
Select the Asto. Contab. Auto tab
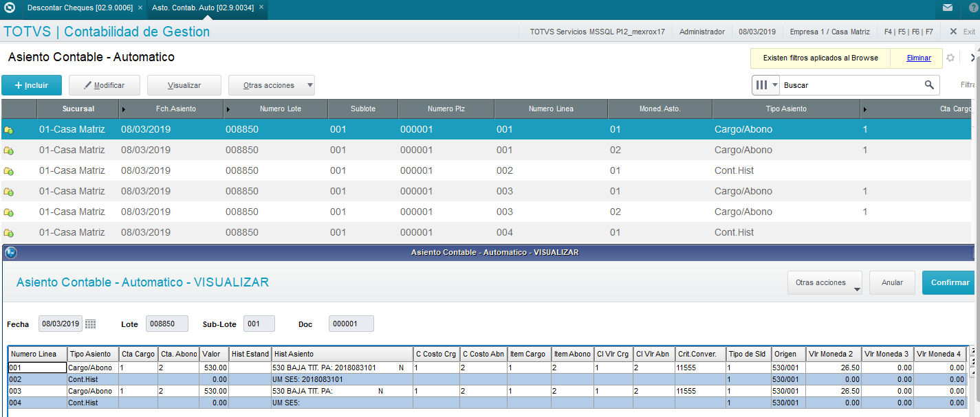pos(203,8)
